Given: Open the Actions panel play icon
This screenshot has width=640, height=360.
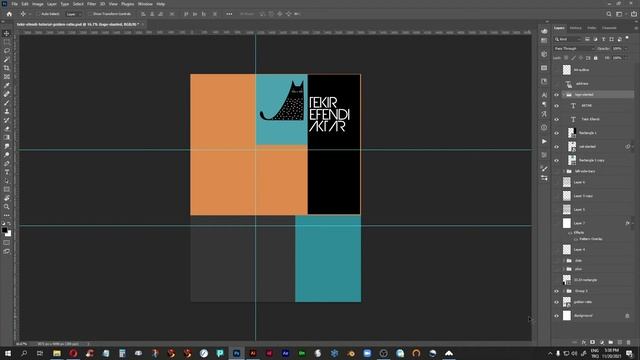Looking at the screenshot, I should pos(544,141).
